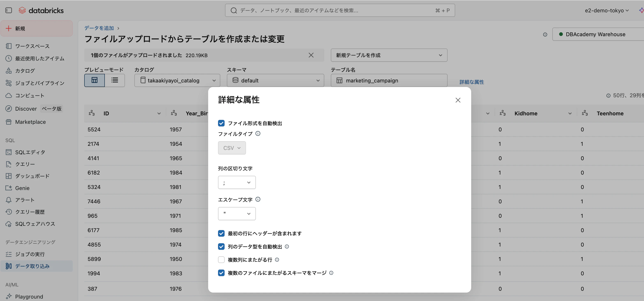Click the 詳細な属性 link
This screenshot has width=644, height=301.
click(x=472, y=82)
